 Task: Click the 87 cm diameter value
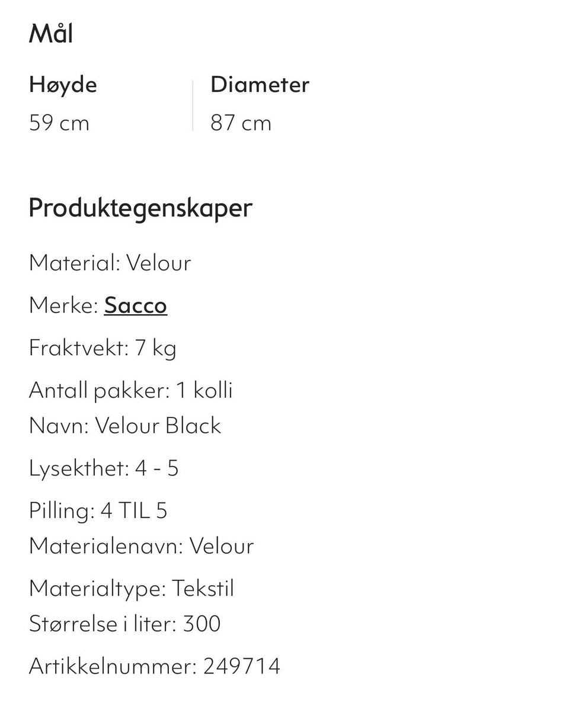(241, 123)
